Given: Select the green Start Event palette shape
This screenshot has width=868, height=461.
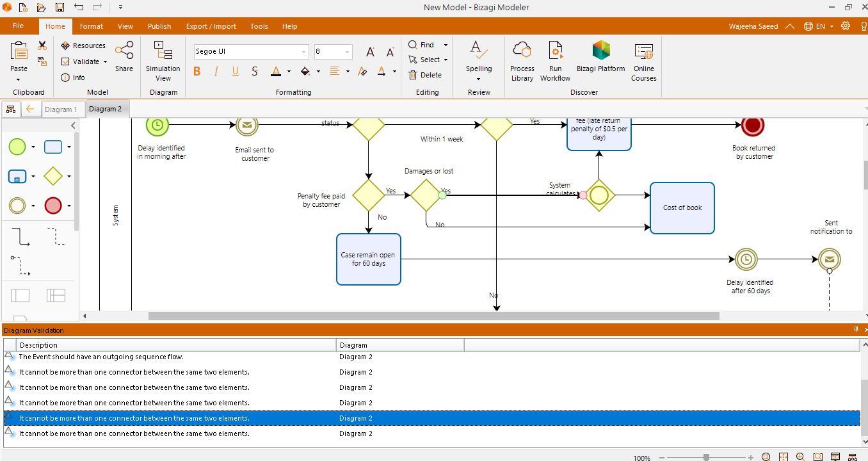Looking at the screenshot, I should 17,147.
